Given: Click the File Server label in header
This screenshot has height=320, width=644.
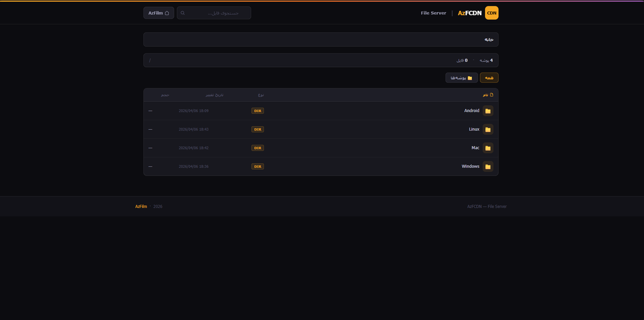Looking at the screenshot, I should 434,13.
